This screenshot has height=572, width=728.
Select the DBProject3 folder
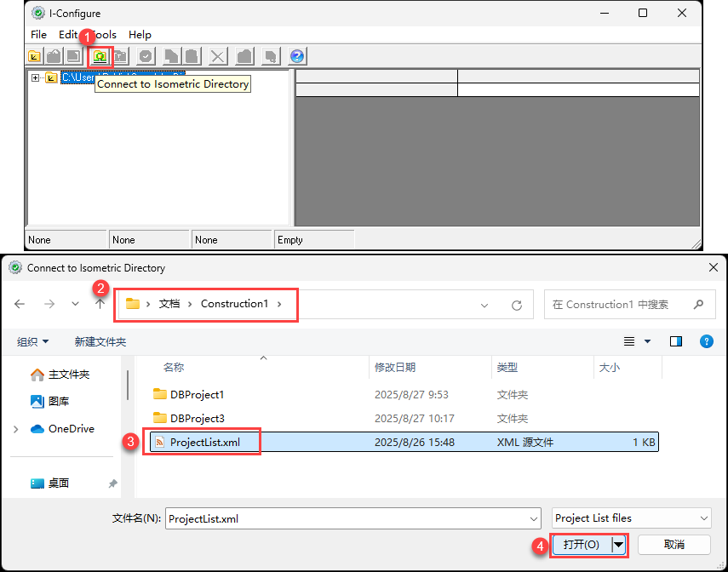pos(197,419)
